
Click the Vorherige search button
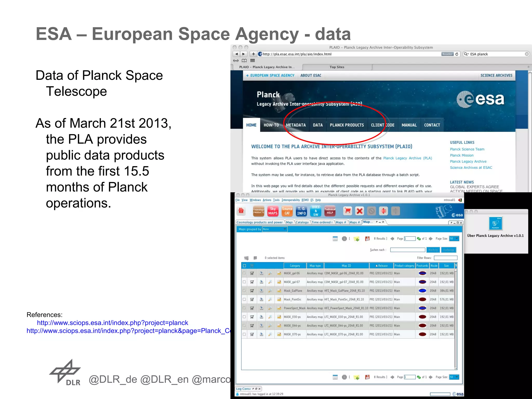tap(449, 250)
